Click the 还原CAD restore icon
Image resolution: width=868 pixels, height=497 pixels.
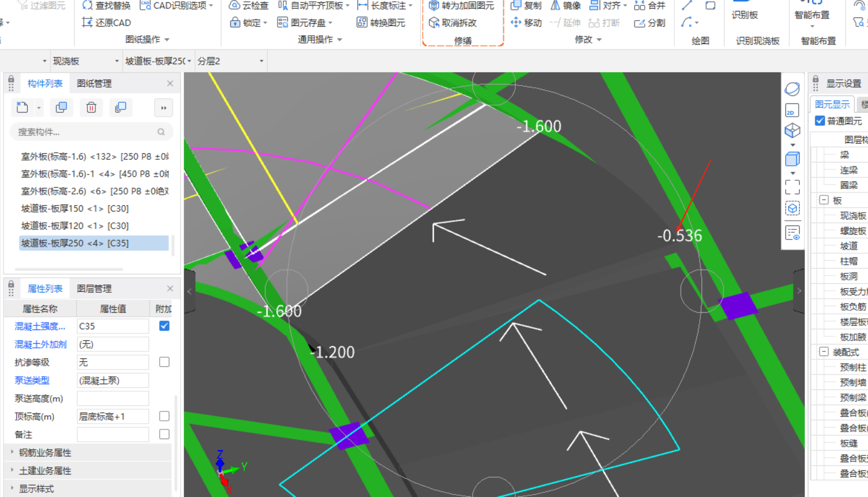click(87, 23)
